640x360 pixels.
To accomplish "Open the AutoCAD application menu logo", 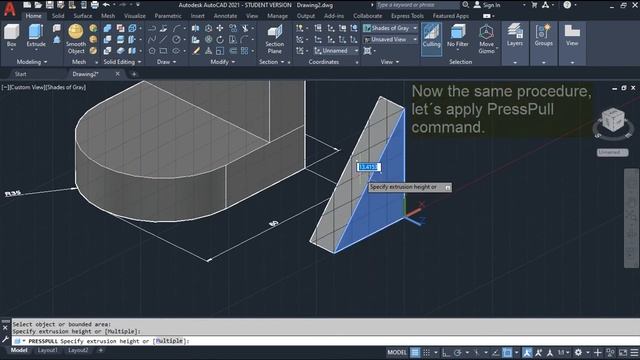I will pos(9,9).
